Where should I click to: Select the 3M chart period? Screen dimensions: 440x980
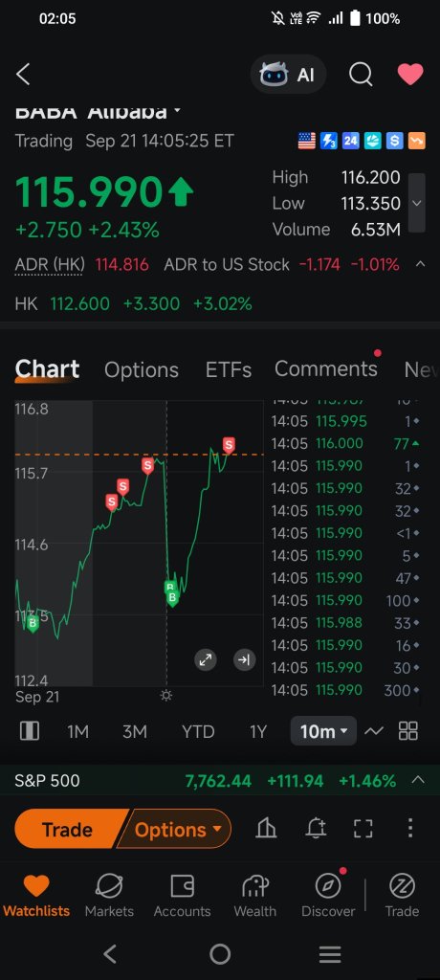[x=134, y=731]
